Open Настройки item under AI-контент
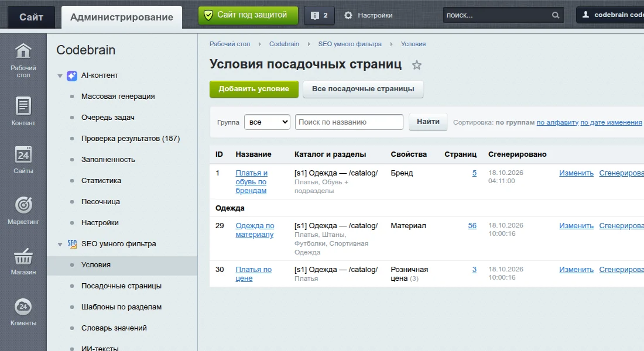The height and width of the screenshot is (351, 644). tap(100, 222)
